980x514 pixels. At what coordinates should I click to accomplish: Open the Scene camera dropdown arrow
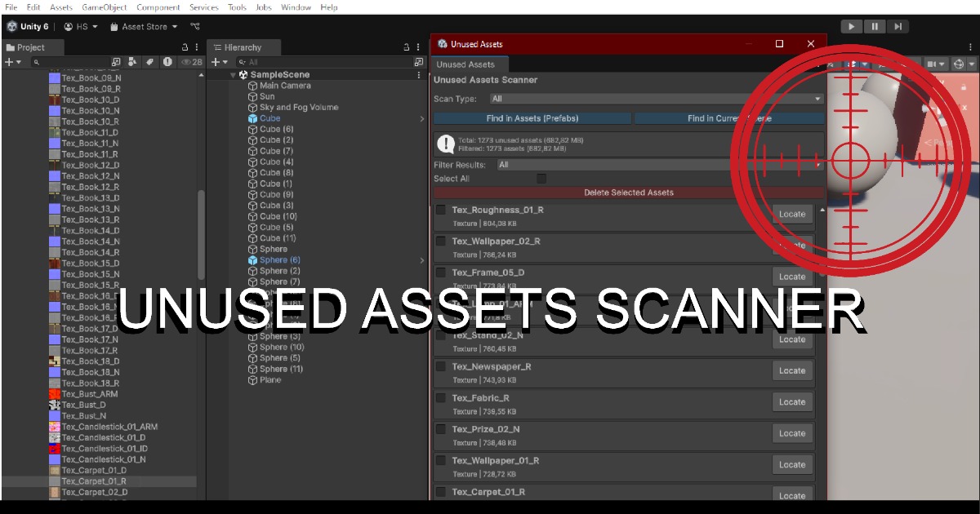point(942,64)
